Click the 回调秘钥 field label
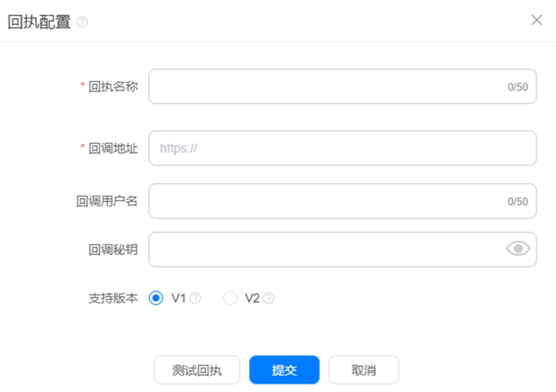 click(113, 250)
